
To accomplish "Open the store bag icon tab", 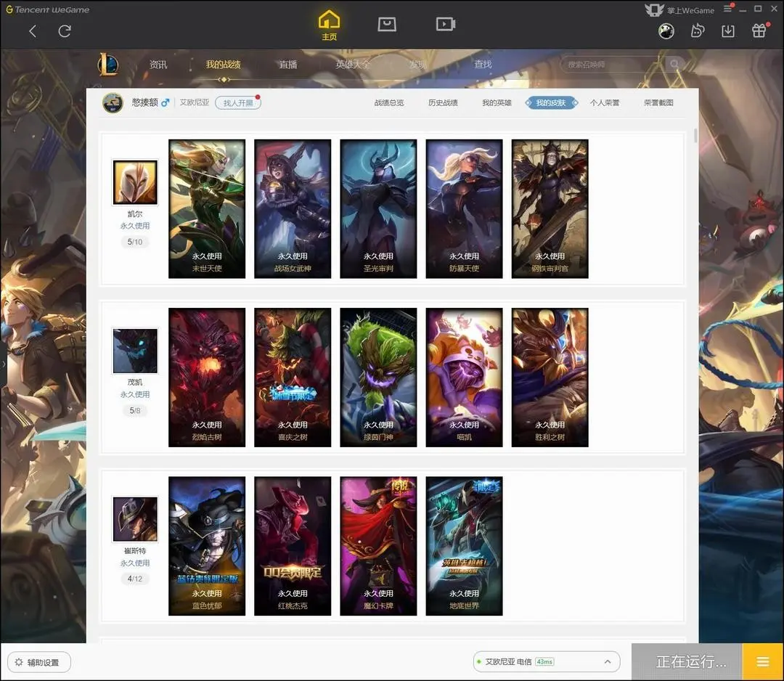I will pyautogui.click(x=386, y=24).
